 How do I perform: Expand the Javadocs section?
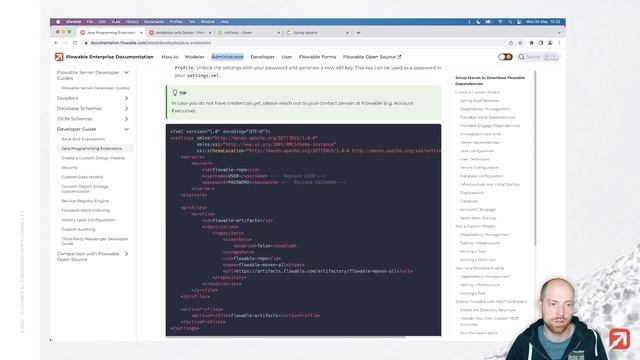[x=127, y=98]
